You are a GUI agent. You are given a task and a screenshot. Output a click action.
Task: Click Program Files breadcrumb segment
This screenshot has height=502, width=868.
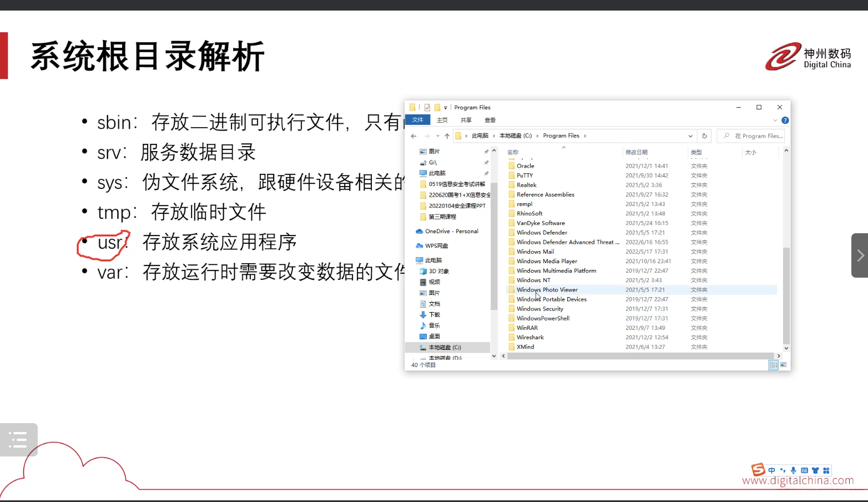click(561, 136)
